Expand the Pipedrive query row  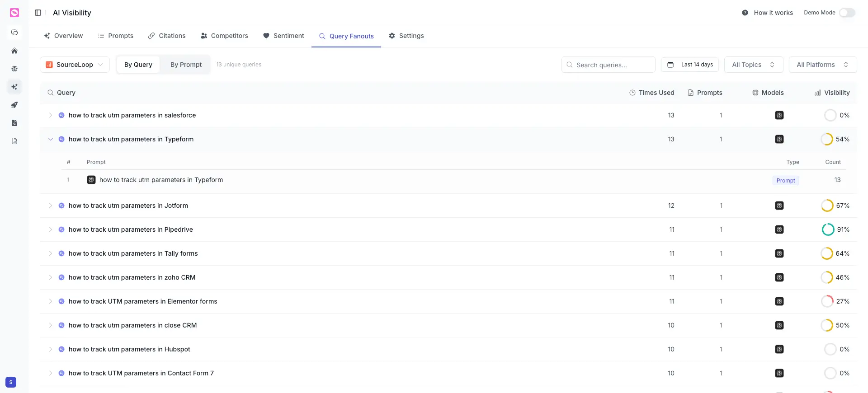point(50,229)
